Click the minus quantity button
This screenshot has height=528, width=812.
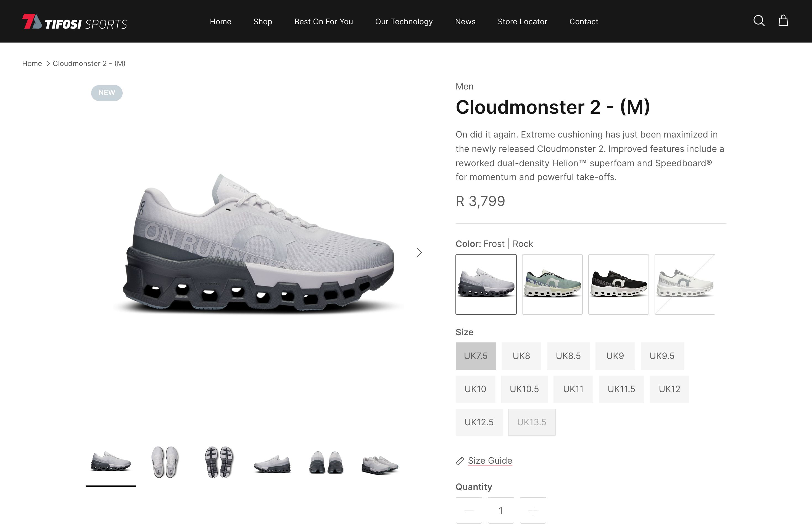[x=469, y=510]
